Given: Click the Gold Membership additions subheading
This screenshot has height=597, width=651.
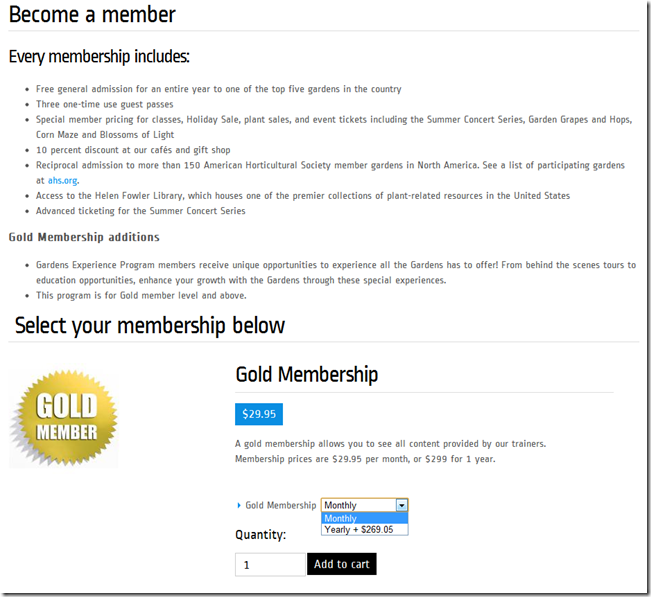Looking at the screenshot, I should 84,237.
